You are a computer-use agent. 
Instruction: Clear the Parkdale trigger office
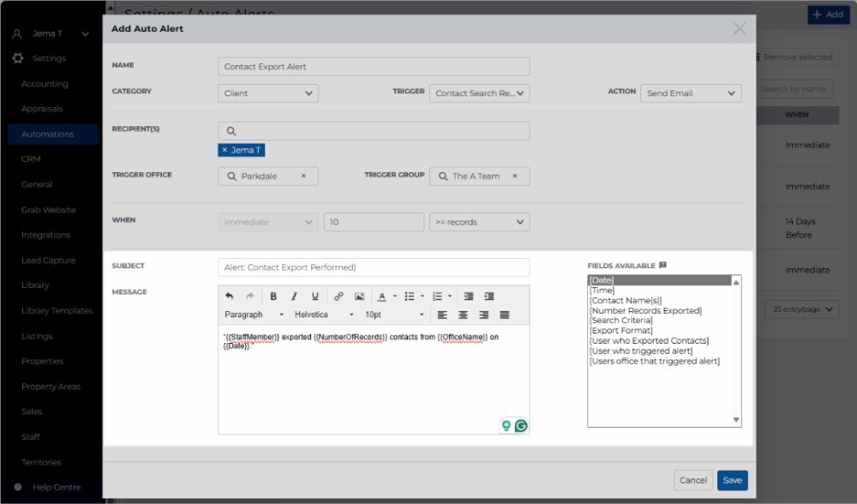303,176
